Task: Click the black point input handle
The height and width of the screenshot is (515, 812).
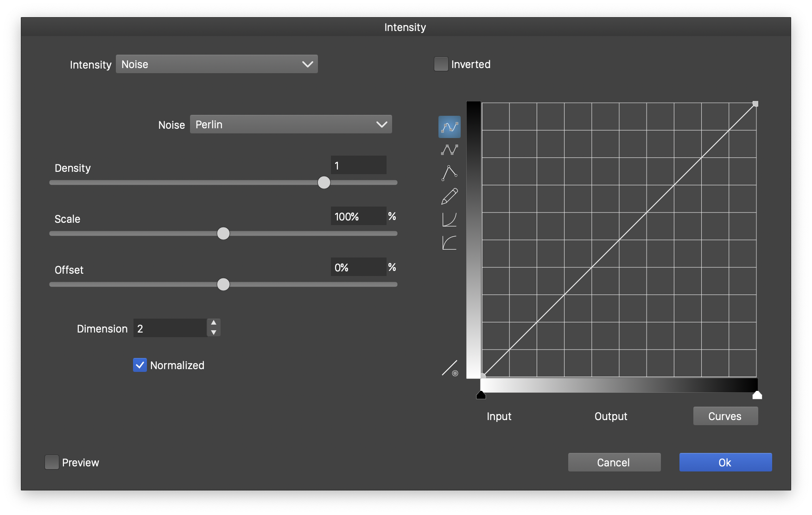Action: (x=481, y=395)
